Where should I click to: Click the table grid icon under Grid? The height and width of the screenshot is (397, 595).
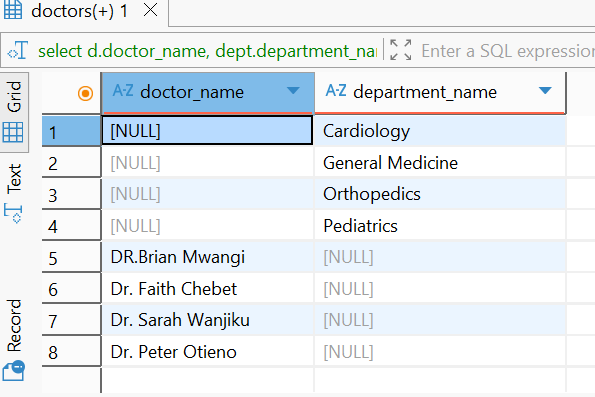13,132
